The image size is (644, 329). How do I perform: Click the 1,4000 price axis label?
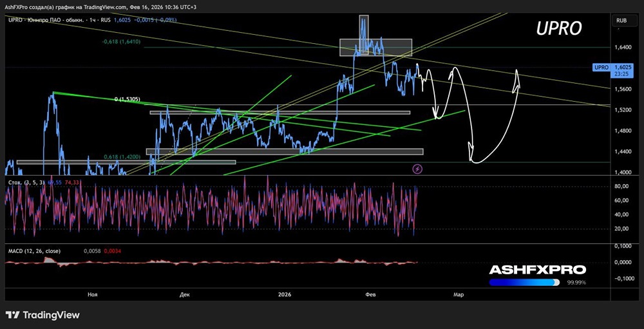(x=621, y=173)
